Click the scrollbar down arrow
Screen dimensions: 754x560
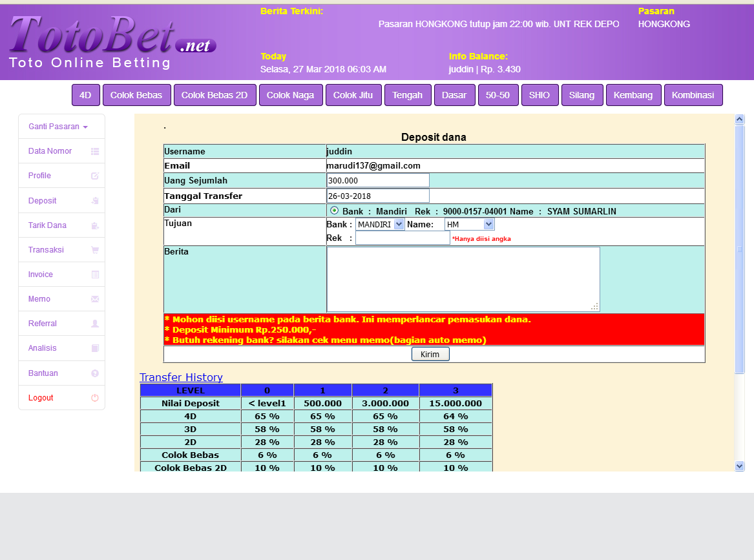(x=740, y=466)
